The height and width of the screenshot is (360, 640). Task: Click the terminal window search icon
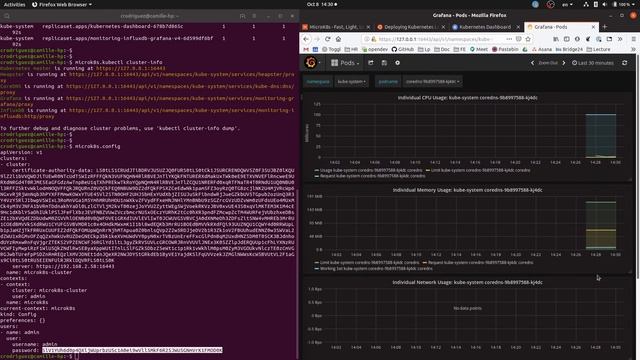(x=7, y=16)
